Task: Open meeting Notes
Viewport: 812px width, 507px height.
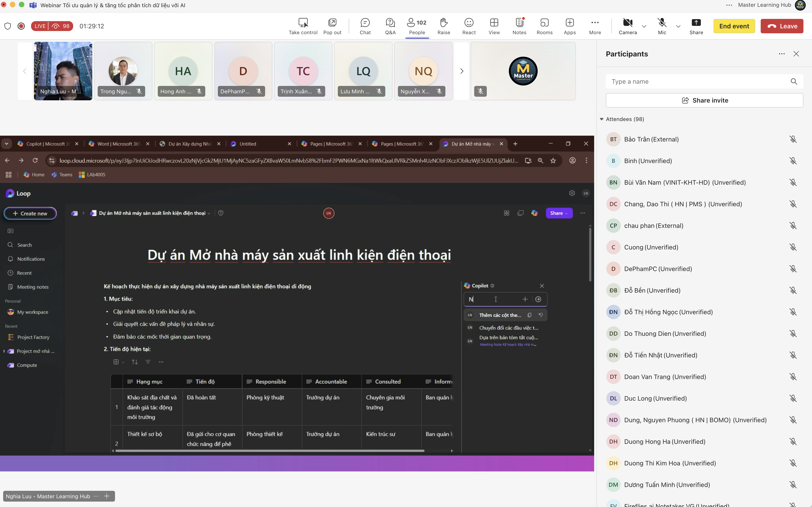Action: 519,26
